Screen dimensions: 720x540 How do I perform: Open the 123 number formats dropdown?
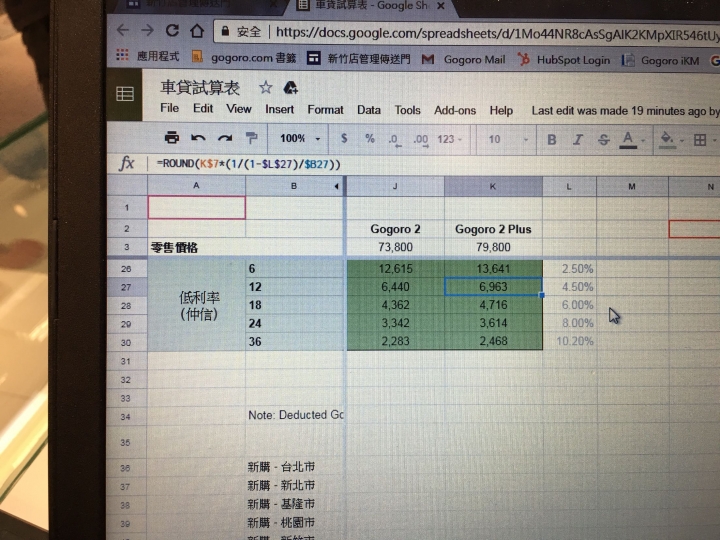(x=449, y=139)
